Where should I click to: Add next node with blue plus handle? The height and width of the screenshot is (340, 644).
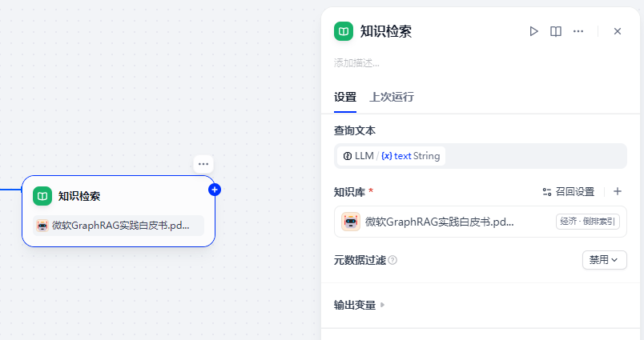tap(215, 190)
